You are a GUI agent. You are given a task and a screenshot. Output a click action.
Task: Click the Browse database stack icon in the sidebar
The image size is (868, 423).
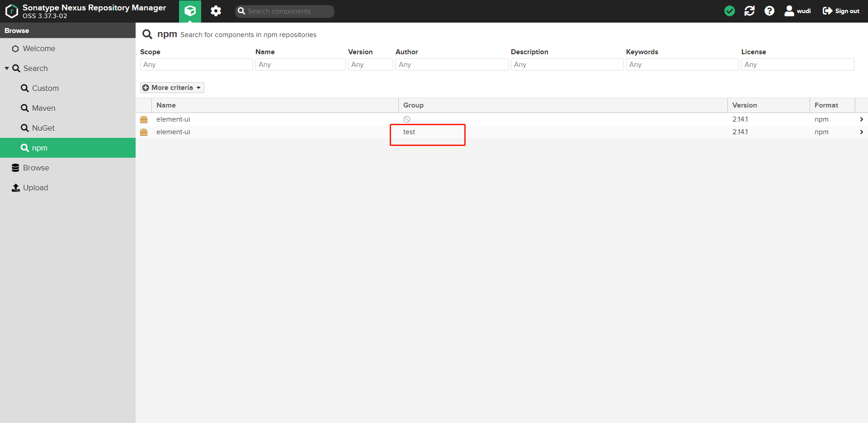point(15,168)
